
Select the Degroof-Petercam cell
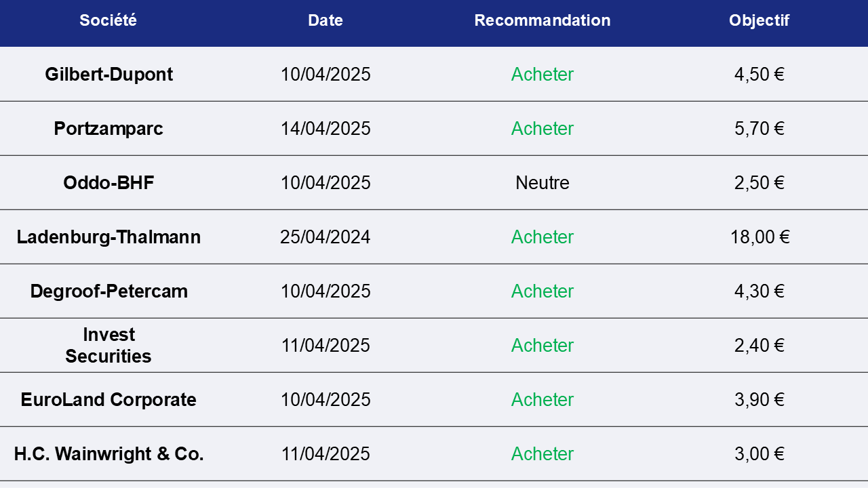[x=108, y=291]
